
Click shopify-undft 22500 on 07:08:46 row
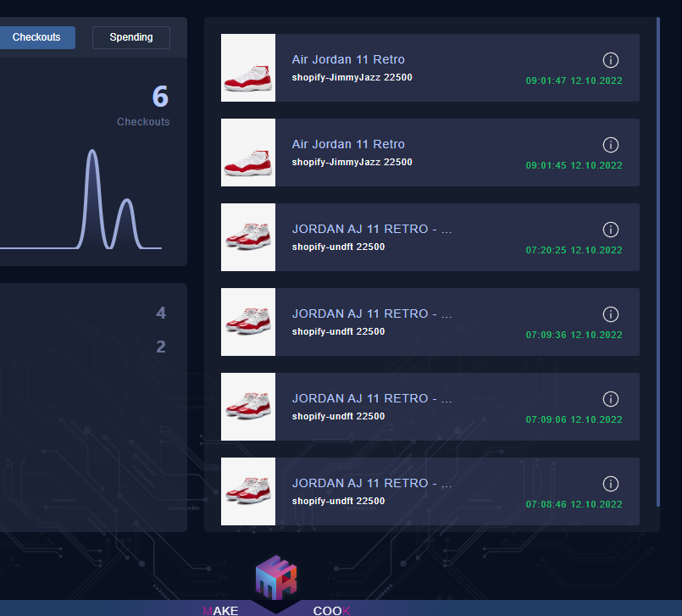point(338,501)
